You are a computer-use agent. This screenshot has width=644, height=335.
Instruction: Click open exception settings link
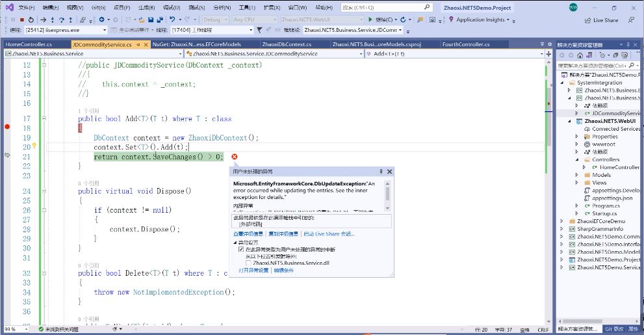pyautogui.click(x=253, y=270)
